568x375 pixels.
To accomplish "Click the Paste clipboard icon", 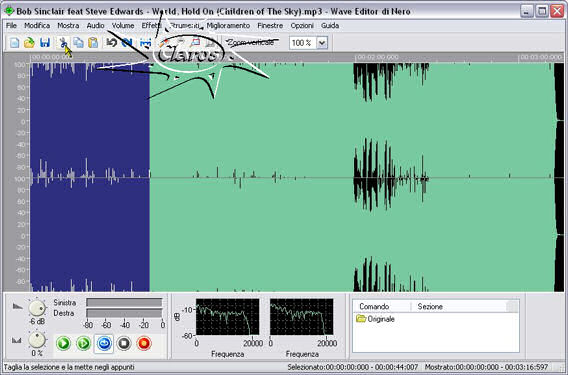I will (93, 43).
